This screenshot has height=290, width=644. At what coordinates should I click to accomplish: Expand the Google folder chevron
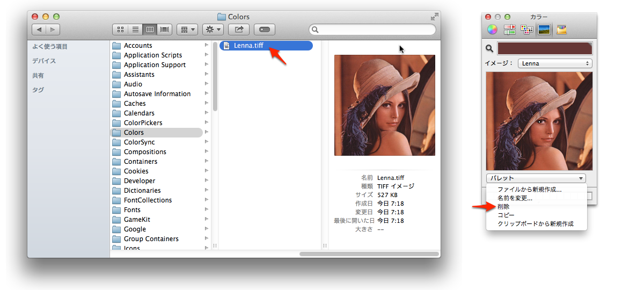click(207, 229)
